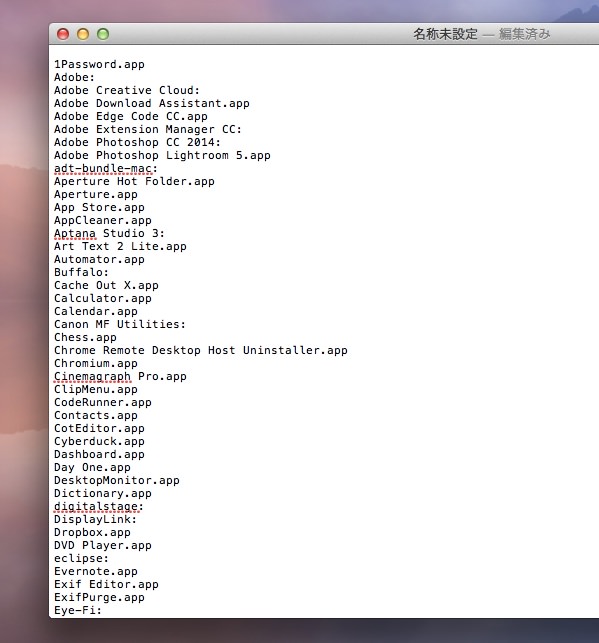Zoom the window with green button
The height and width of the screenshot is (643, 599).
point(103,34)
